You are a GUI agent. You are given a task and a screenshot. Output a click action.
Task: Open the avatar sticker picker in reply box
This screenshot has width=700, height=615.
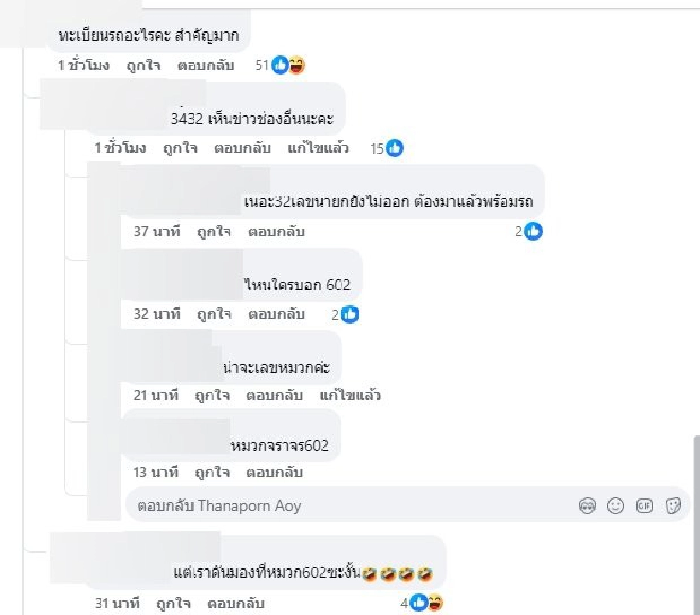587,506
